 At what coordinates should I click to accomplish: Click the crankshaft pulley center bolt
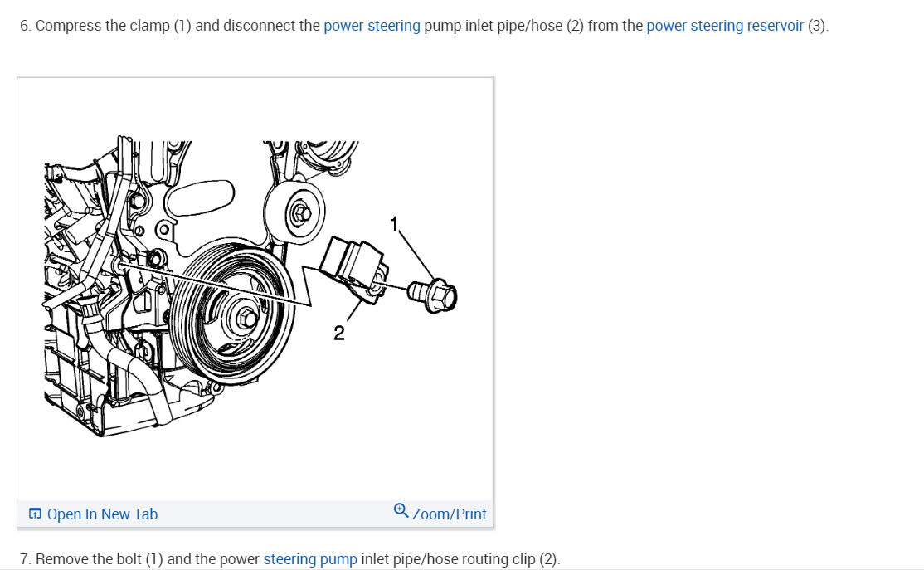(x=246, y=319)
